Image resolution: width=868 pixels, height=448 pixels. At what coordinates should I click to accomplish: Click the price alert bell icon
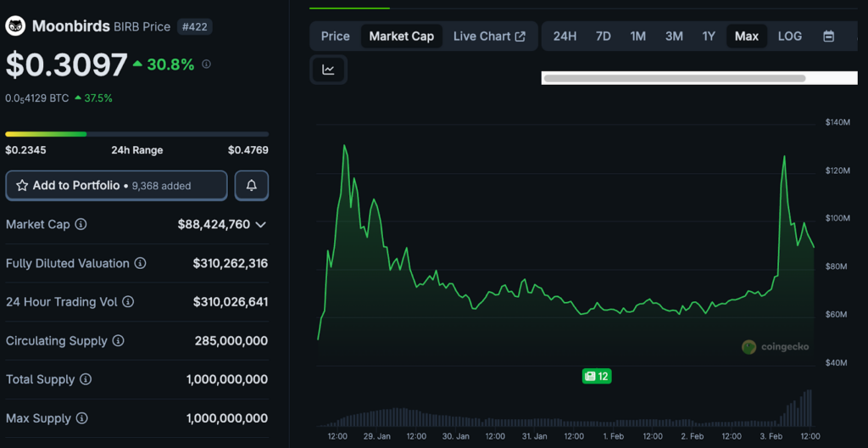click(x=252, y=185)
